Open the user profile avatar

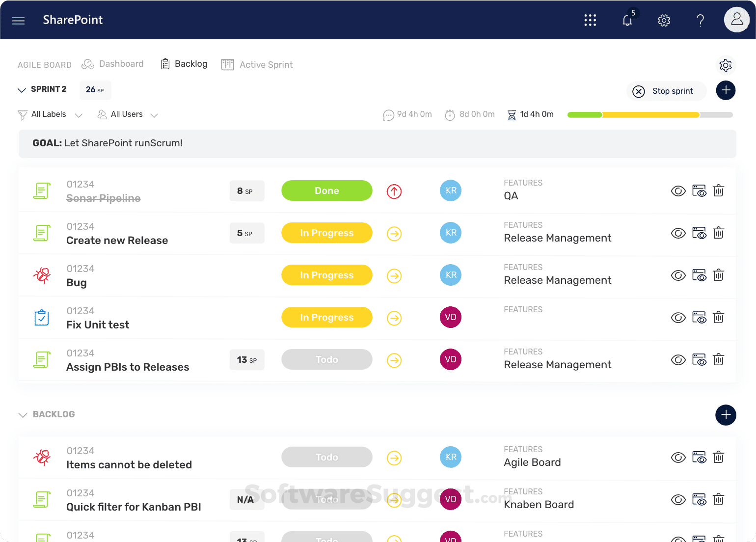pos(737,20)
